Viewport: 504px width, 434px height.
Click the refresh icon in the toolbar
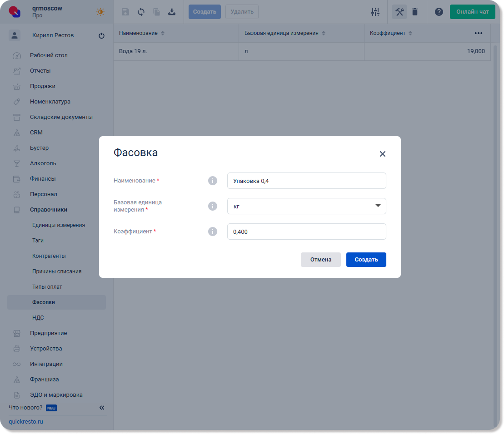[x=141, y=12]
